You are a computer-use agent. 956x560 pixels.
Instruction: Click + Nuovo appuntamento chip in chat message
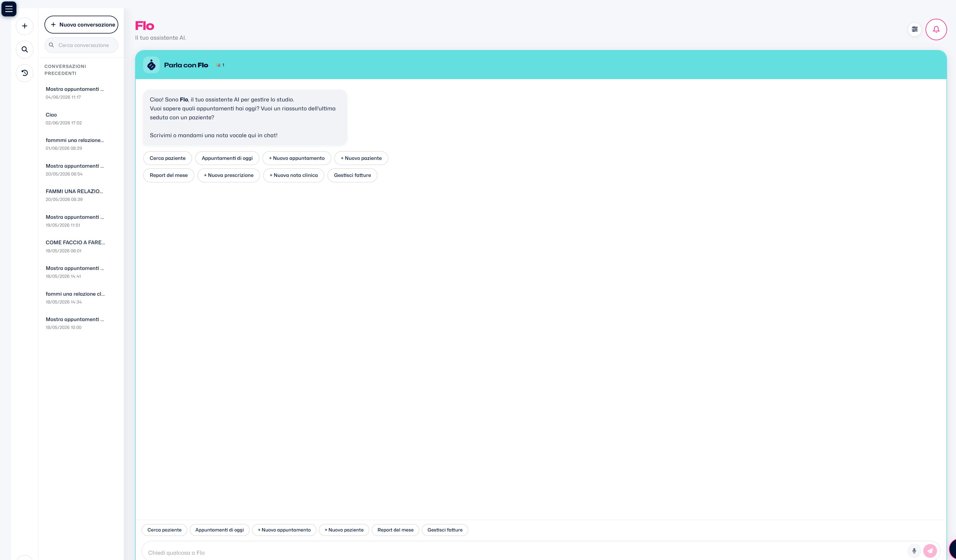pyautogui.click(x=297, y=158)
